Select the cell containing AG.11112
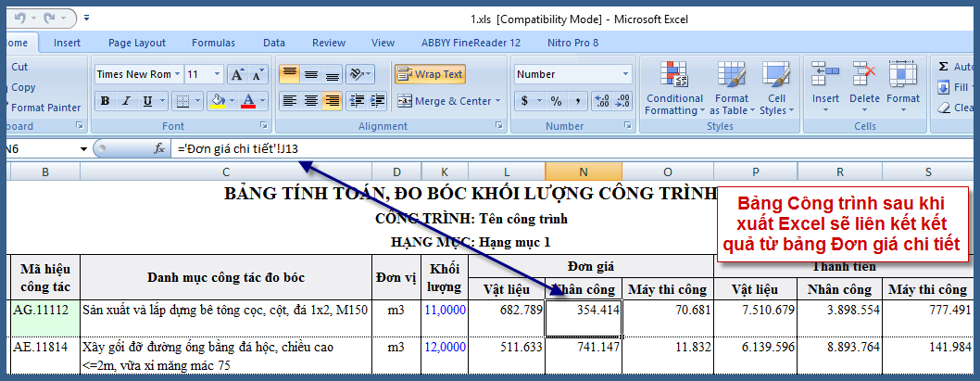This screenshot has height=381, width=980. [44, 311]
